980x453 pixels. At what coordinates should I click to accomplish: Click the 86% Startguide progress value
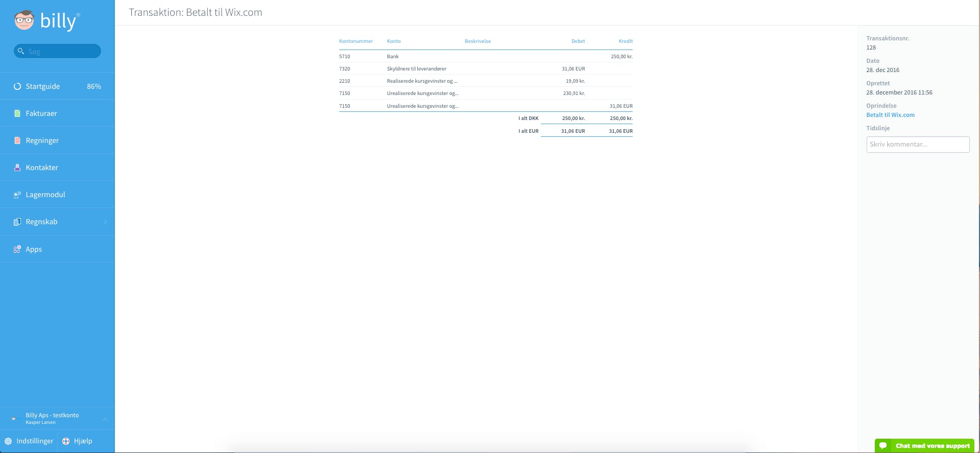pyautogui.click(x=94, y=86)
